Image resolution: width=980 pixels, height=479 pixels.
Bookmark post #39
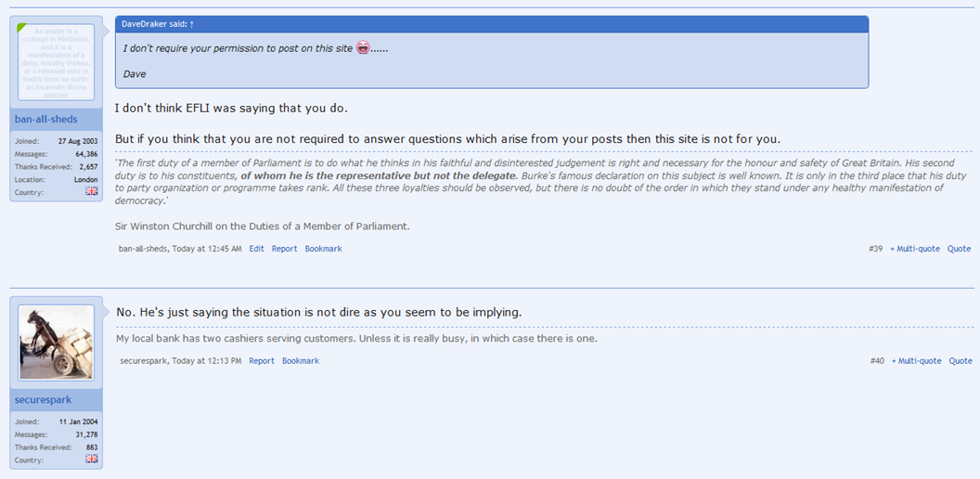click(323, 249)
